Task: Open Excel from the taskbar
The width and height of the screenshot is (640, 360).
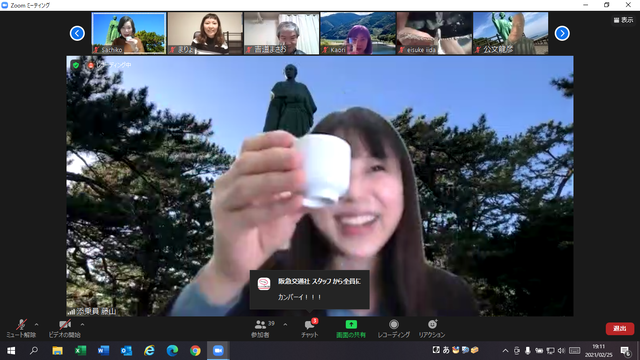Action: coord(80,351)
